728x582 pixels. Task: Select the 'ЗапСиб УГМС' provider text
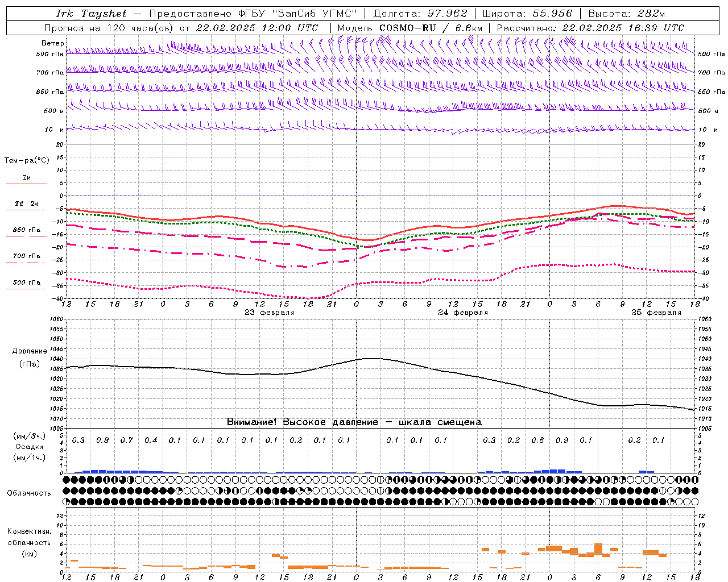pos(315,14)
